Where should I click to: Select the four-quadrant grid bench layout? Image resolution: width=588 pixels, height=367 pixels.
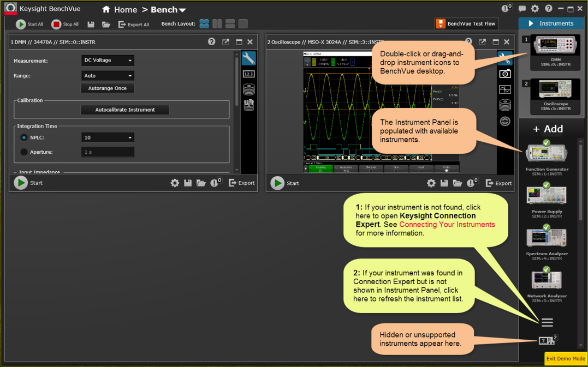(x=204, y=24)
